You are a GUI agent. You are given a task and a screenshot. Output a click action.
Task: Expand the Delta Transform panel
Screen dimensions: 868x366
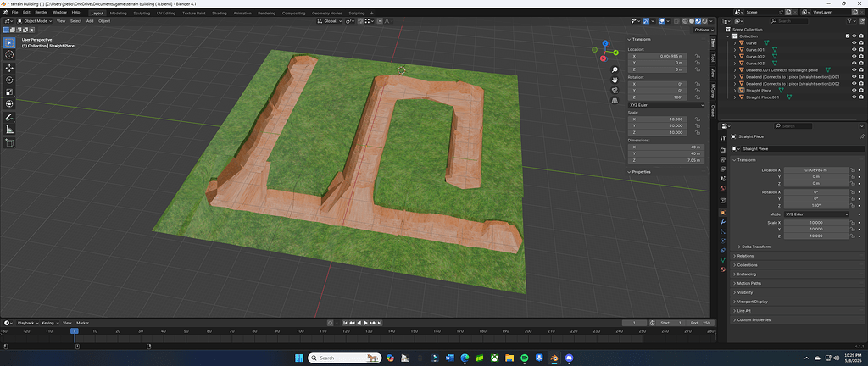click(x=754, y=247)
